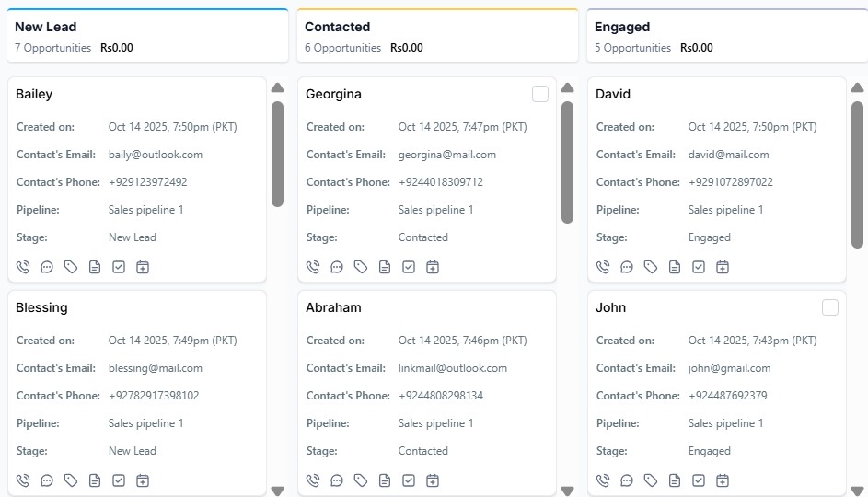The width and height of the screenshot is (868, 497).
Task: Open the notes icon on Blessing's card
Action: point(95,480)
